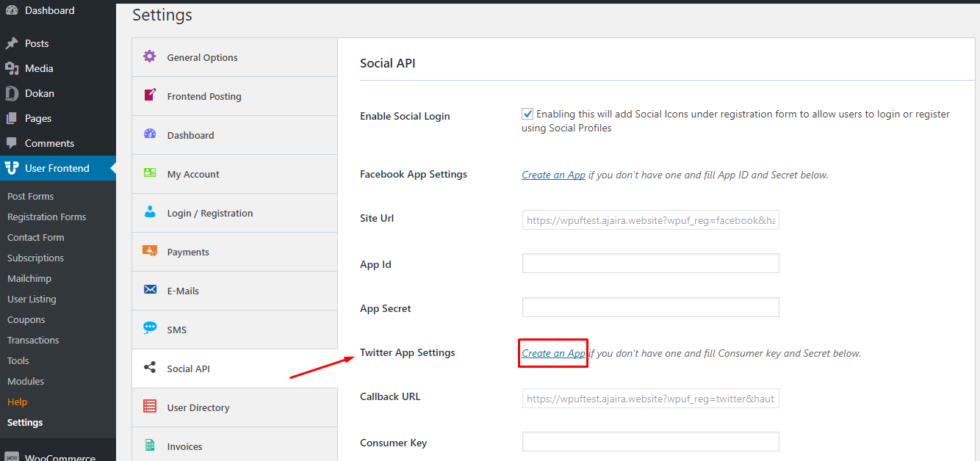Open Transactions submenu item
The image size is (980, 461).
click(x=33, y=340)
